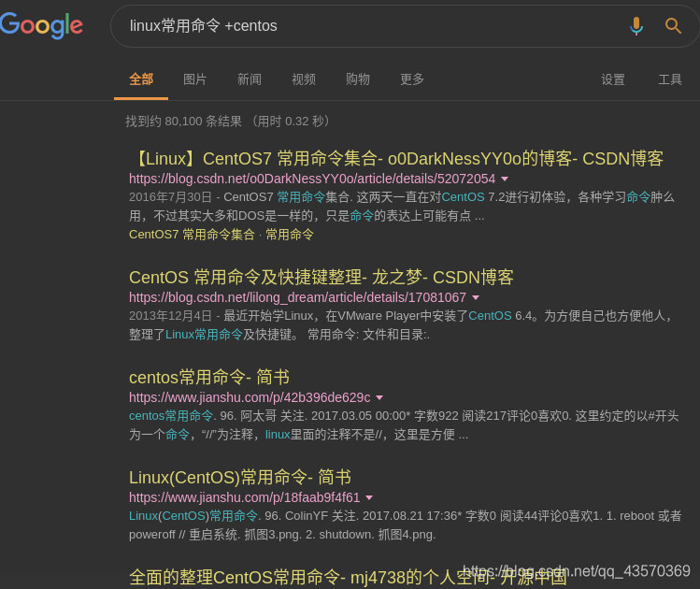
Task: Expand arrow beside o0DarkNessYY0o URL
Action: pyautogui.click(x=505, y=180)
